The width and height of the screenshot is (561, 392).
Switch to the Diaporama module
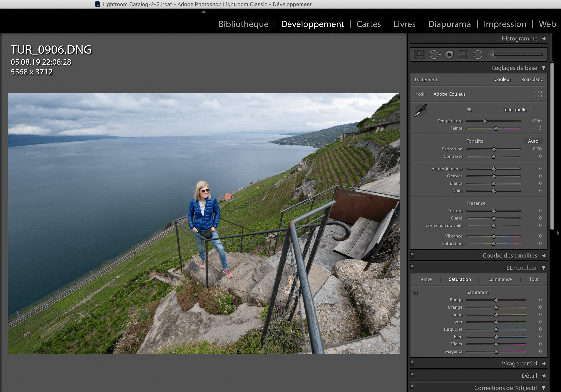point(449,24)
